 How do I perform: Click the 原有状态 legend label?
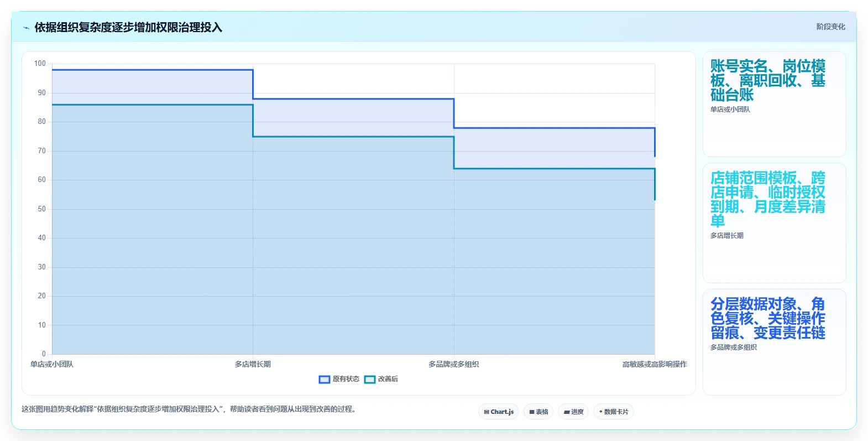pos(346,380)
